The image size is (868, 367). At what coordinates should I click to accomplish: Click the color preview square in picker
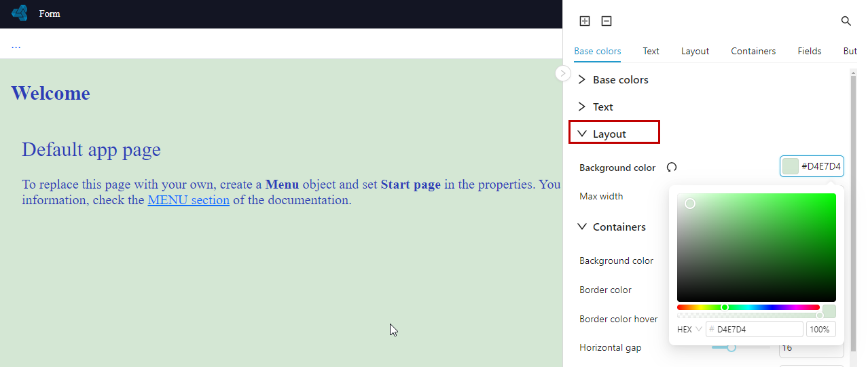[x=829, y=311]
